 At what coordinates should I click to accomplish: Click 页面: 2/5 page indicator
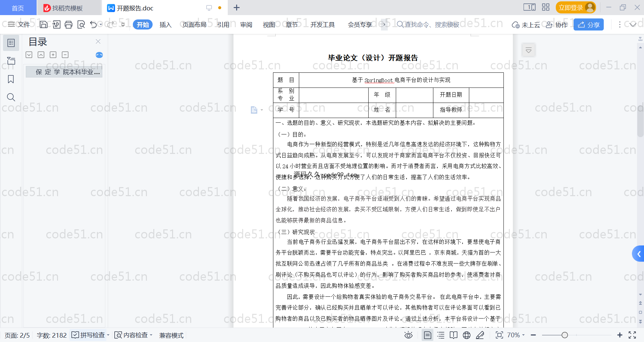tap(17, 335)
